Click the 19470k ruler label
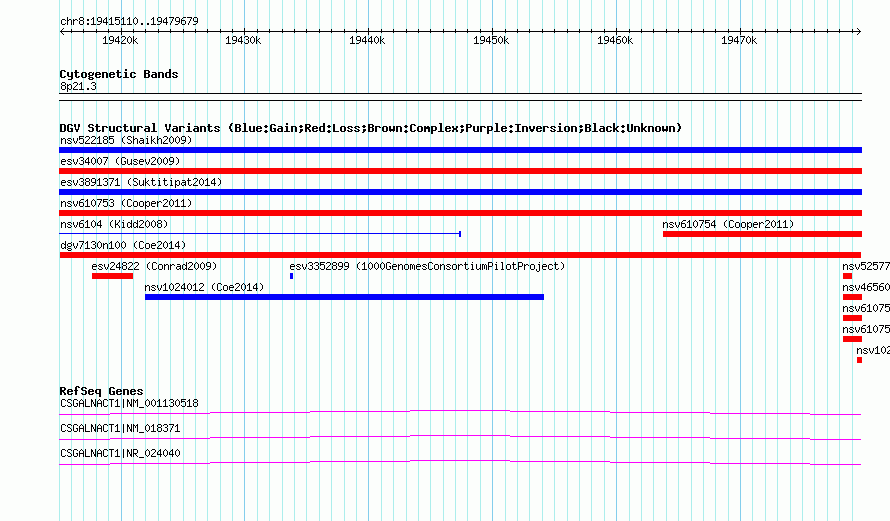 pyautogui.click(x=739, y=40)
